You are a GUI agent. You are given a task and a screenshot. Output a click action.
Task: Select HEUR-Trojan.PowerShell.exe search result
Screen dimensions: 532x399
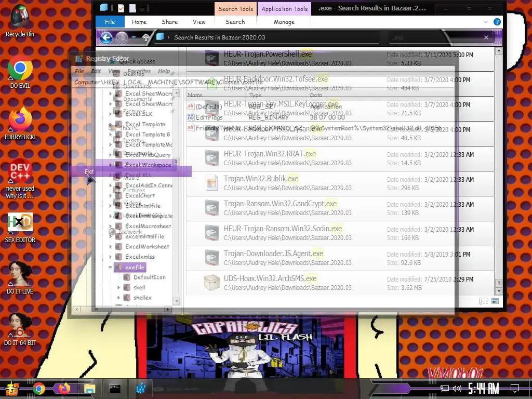click(x=340, y=59)
